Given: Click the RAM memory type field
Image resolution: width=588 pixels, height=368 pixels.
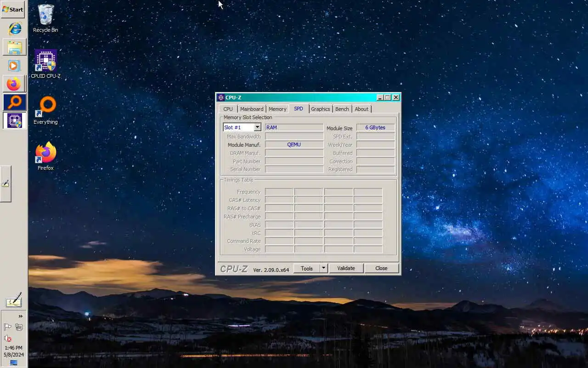Looking at the screenshot, I should pos(294,127).
